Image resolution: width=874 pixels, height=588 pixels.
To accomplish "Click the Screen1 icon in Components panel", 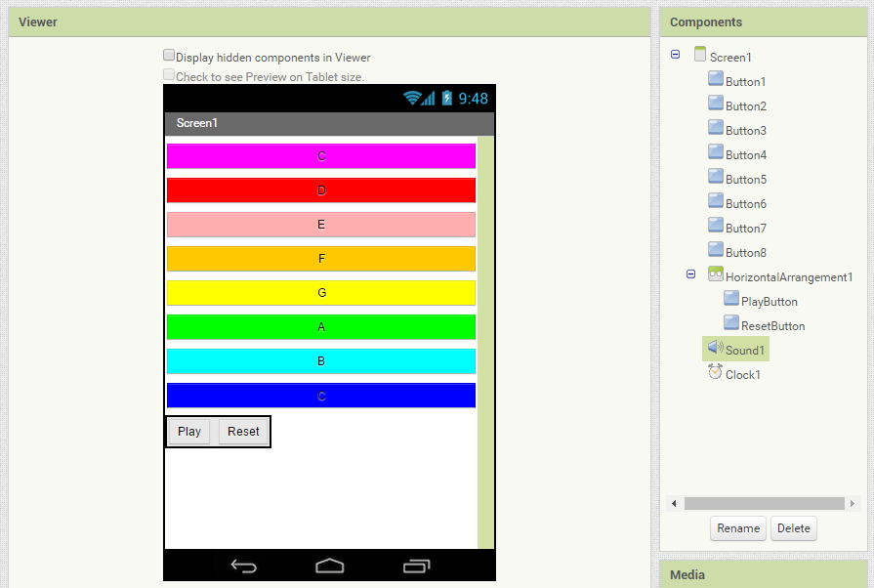I will pyautogui.click(x=699, y=55).
